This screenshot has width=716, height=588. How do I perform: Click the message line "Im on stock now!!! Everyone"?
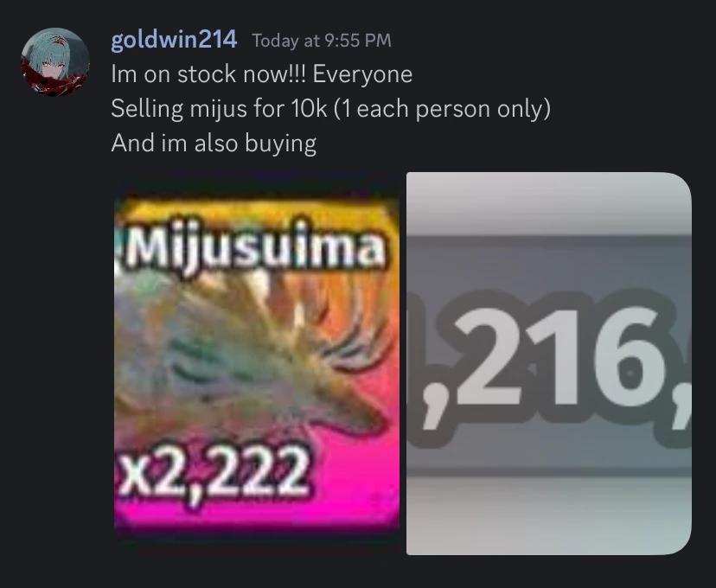(x=262, y=74)
